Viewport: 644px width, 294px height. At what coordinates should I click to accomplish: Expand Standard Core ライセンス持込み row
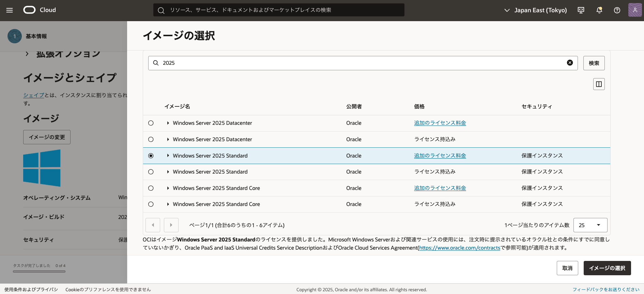pos(168,204)
